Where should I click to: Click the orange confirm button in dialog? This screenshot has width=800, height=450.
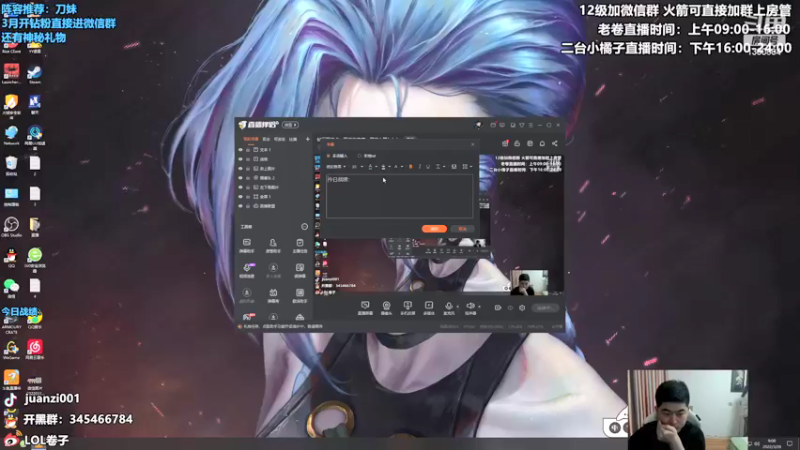434,229
